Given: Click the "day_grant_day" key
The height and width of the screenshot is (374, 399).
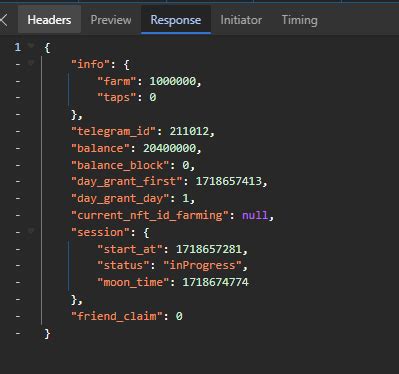Looking at the screenshot, I should tap(120, 198).
